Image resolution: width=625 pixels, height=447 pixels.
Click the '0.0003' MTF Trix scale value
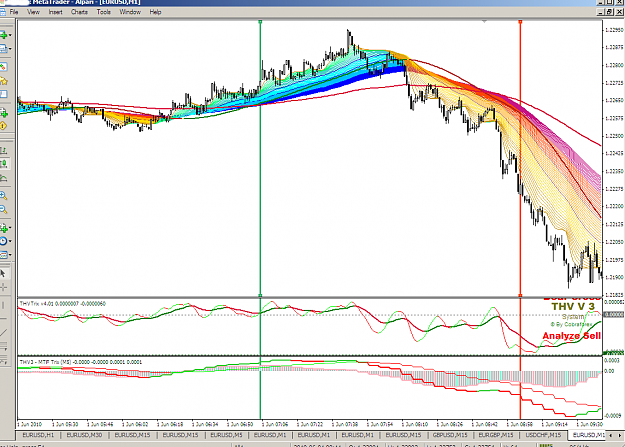(x=612, y=360)
